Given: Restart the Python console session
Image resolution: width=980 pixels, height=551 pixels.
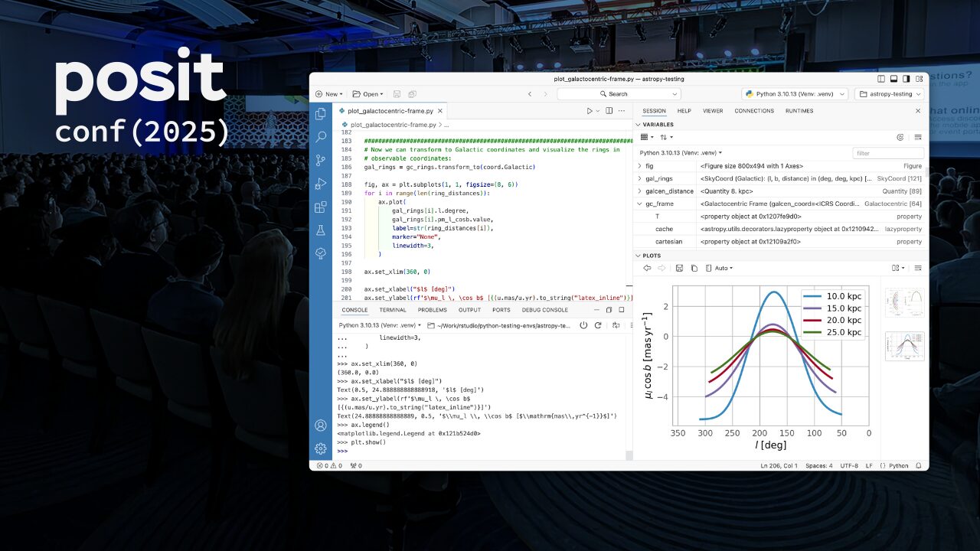Looking at the screenshot, I should [x=599, y=325].
